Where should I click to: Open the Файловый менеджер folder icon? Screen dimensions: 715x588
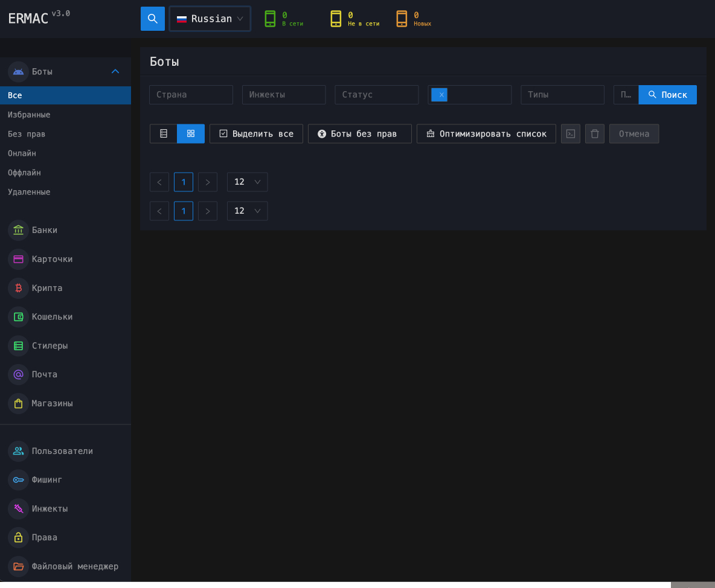point(19,566)
